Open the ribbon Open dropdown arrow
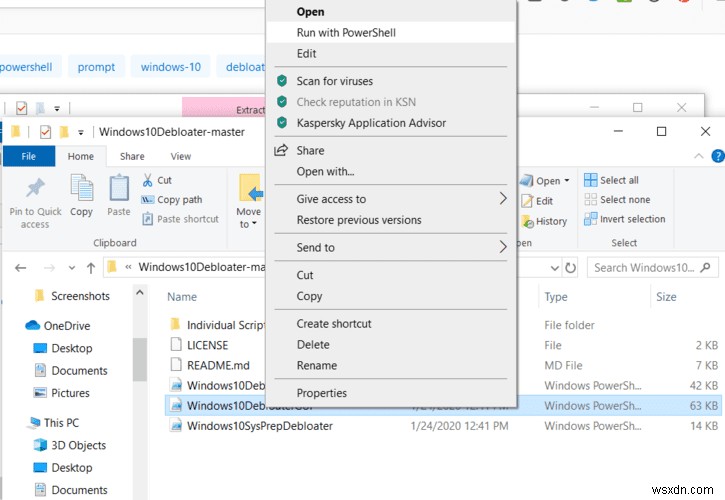Viewport: 725px width, 500px height. [x=567, y=180]
